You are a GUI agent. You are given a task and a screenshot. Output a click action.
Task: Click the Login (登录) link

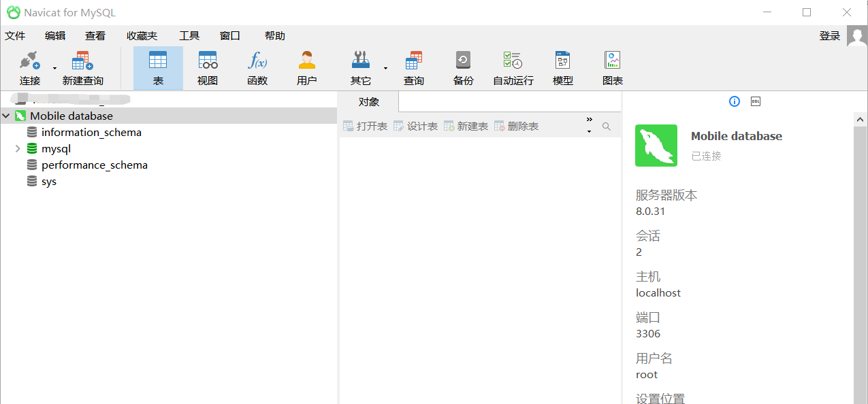click(830, 36)
